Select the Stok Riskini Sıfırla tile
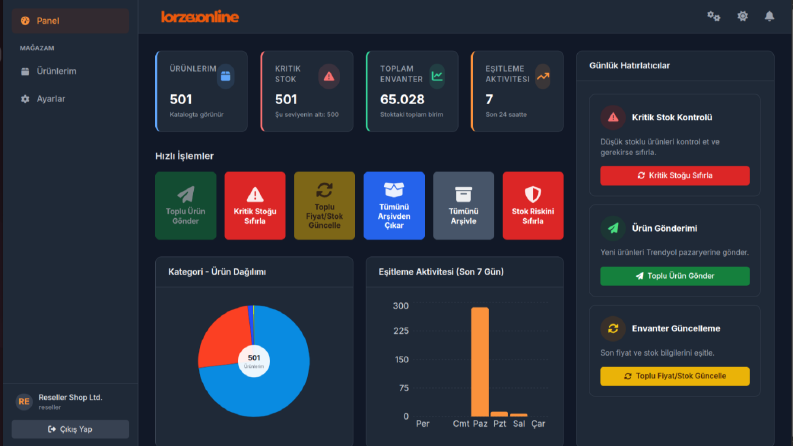The height and width of the screenshot is (446, 793). coord(533,205)
